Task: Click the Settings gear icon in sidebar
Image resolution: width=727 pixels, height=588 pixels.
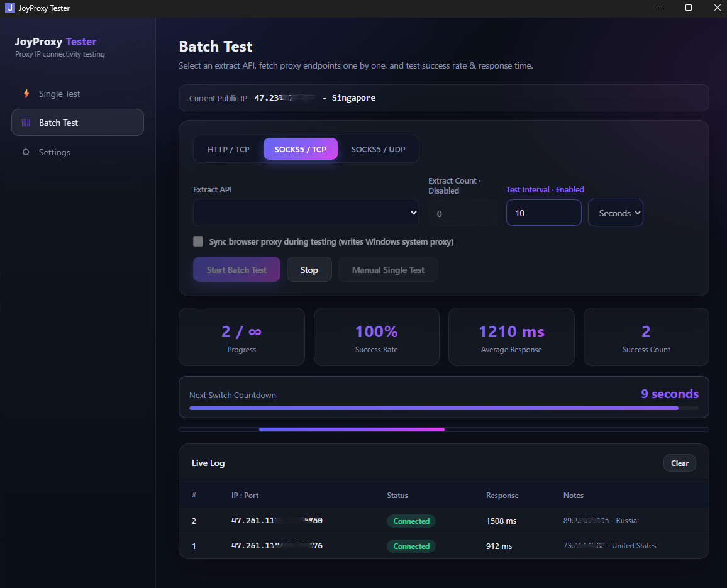Action: click(x=26, y=152)
